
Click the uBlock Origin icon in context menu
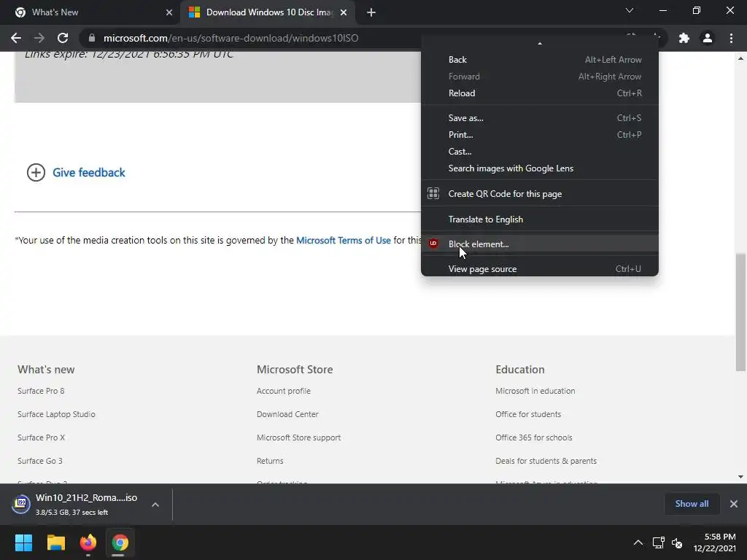coord(433,244)
